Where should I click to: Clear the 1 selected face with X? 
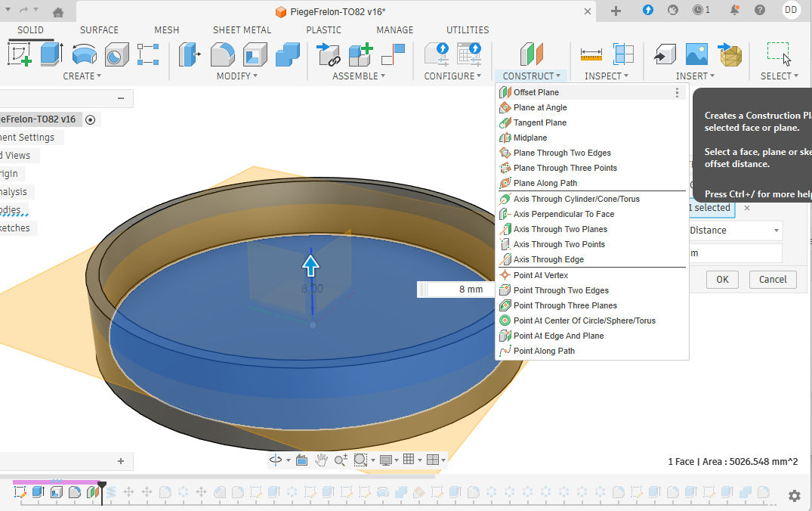pyautogui.click(x=747, y=208)
